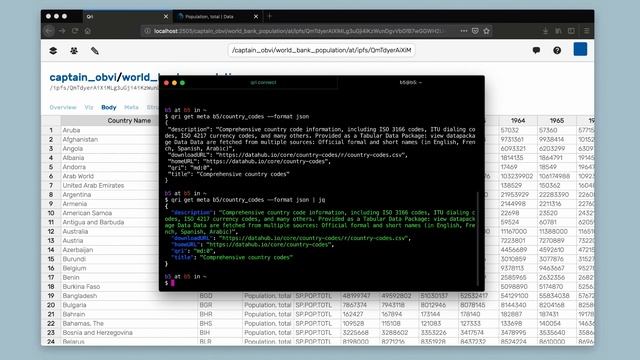Click the terminal's 'b5@b5: ~' tab
Screen dimensions: 640x360
[x=411, y=82]
